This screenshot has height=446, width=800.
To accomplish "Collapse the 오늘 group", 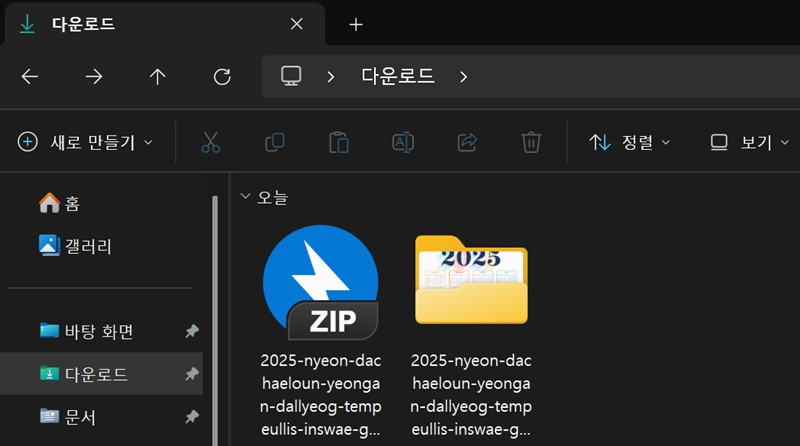I will 245,196.
